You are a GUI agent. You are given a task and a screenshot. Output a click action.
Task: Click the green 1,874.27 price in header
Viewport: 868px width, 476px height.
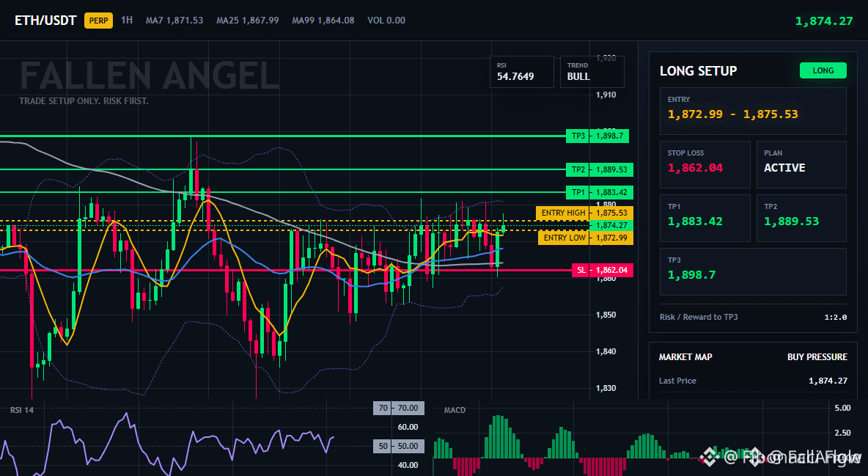coord(824,21)
